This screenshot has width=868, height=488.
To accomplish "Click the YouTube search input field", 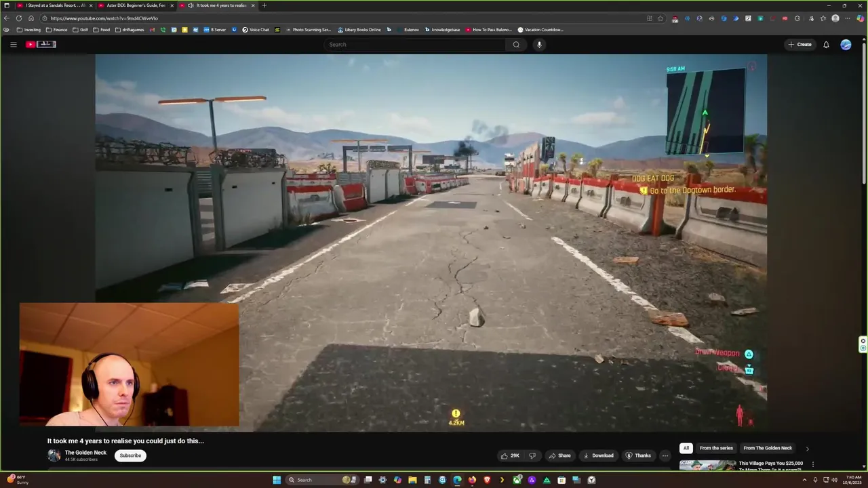I will (415, 45).
